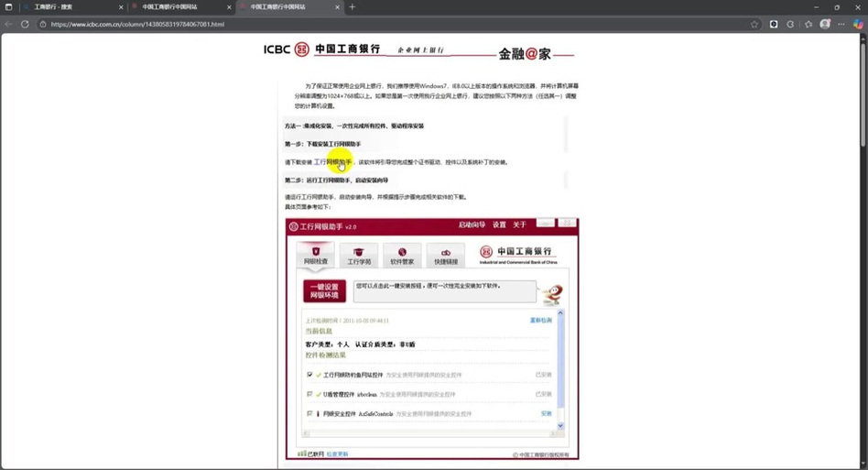Close the active 中国工商银行中国网站 tab
Image resolution: width=868 pixels, height=470 pixels.
337,7
